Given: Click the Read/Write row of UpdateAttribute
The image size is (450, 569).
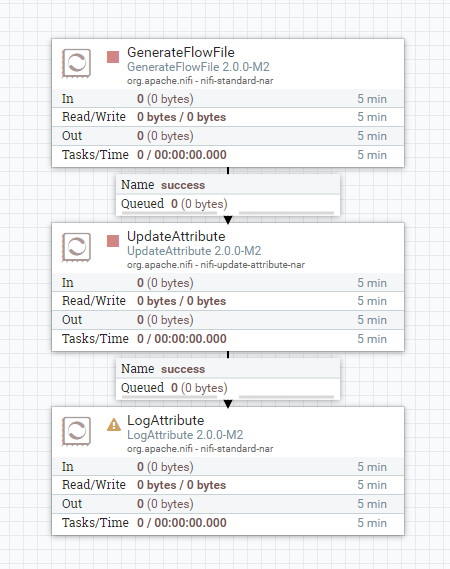Looking at the screenshot, I should click(x=228, y=301).
